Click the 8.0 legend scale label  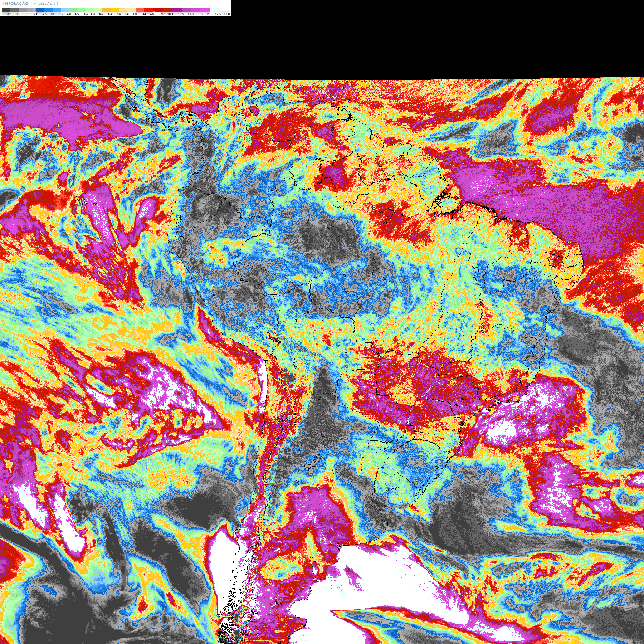(x=135, y=14)
